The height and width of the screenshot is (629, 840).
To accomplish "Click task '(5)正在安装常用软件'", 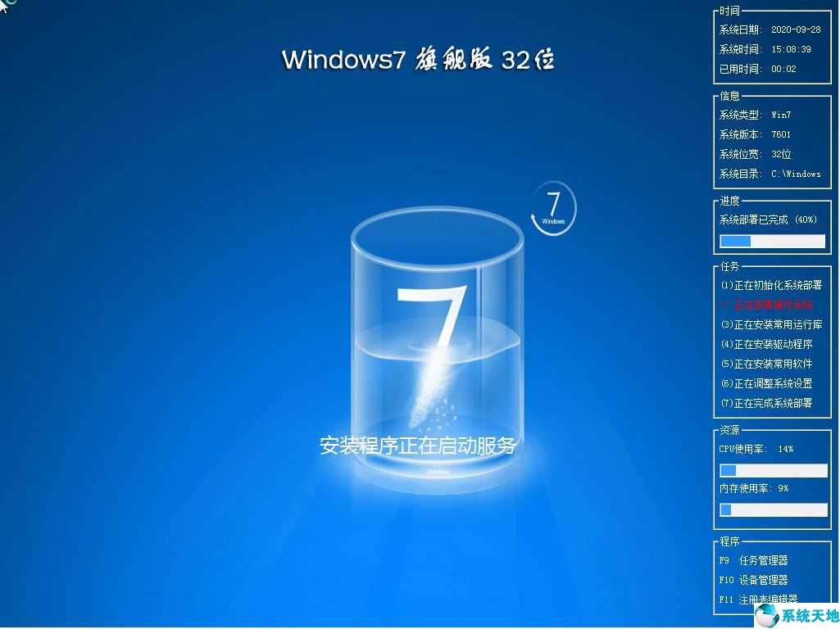I will click(766, 364).
